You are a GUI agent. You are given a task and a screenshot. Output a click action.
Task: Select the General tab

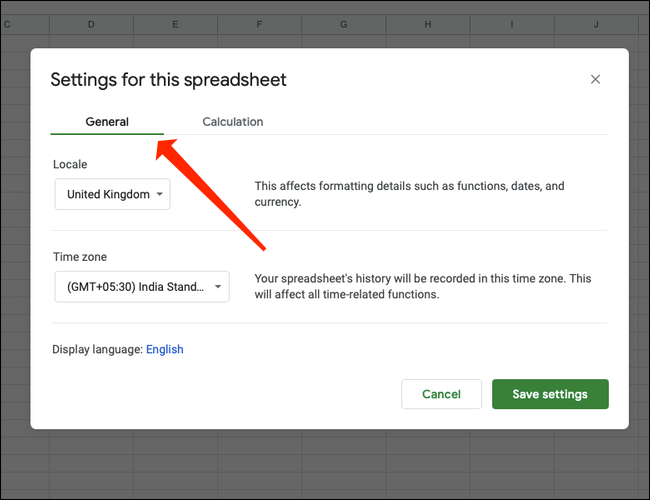107,122
